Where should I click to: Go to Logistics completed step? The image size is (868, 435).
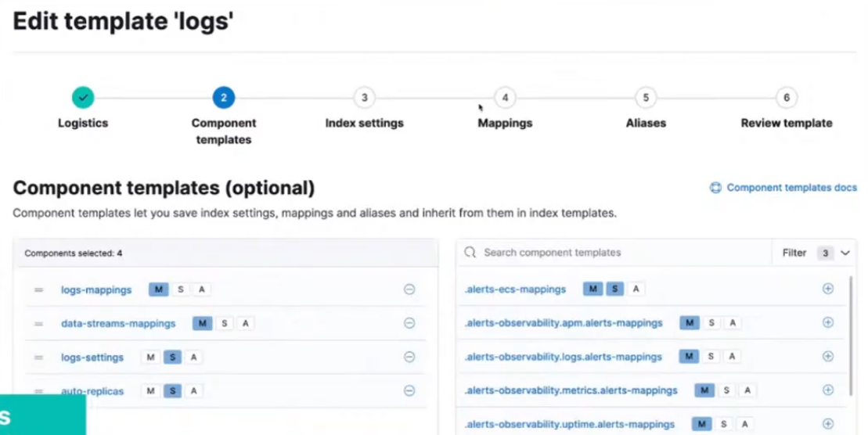coord(83,98)
